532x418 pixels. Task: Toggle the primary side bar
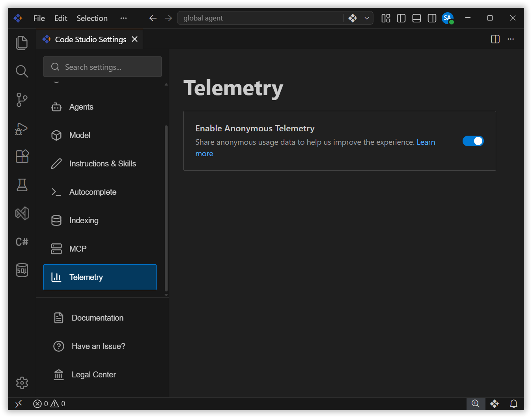(401, 18)
